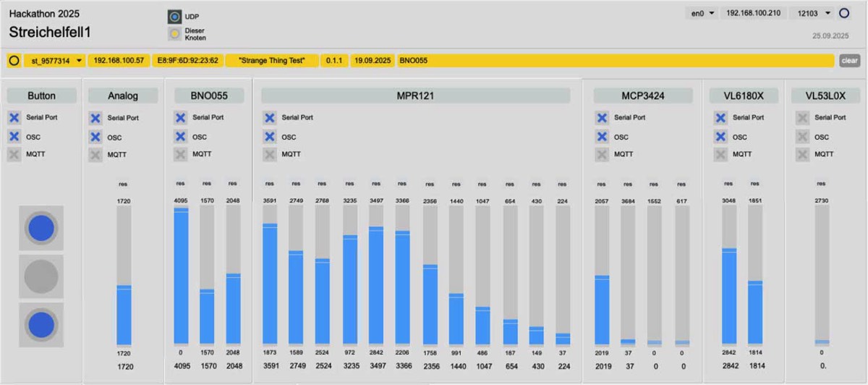Toggle OSC in the MPR121 panel

coord(270,137)
